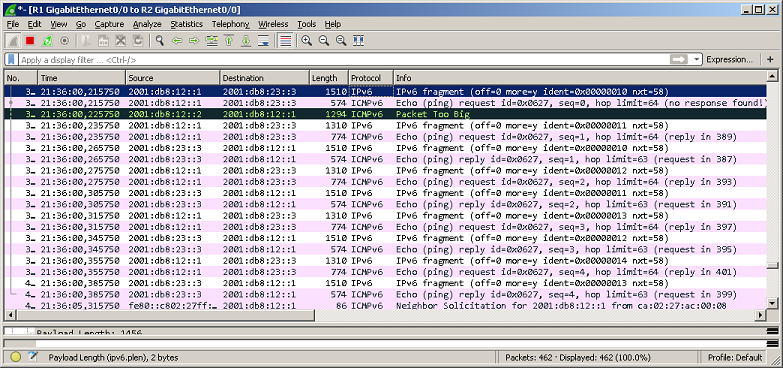Viewport: 783px width, 368px height.
Task: Open capture file properties notepad icon
Action: (x=33, y=358)
